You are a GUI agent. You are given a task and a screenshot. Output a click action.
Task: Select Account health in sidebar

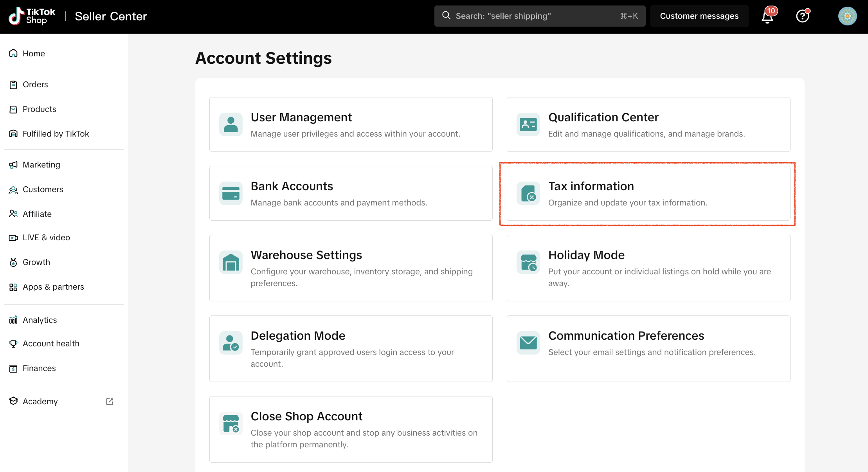coord(51,344)
